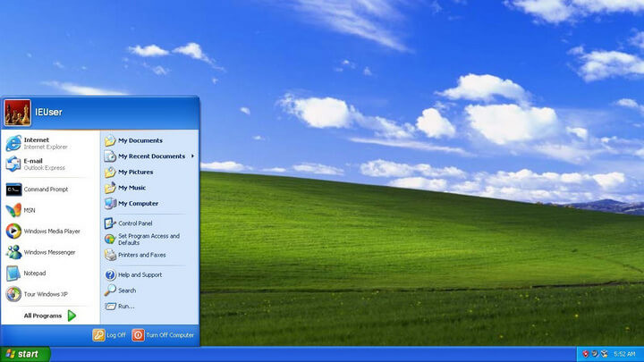Viewport: 644px width, 362px height.
Task: Click the Log Off button
Action: click(109, 335)
